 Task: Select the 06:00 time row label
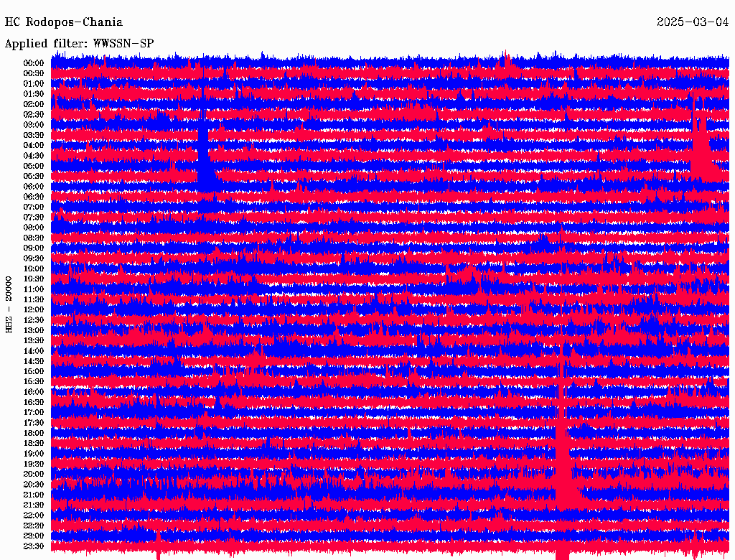pyautogui.click(x=33, y=187)
